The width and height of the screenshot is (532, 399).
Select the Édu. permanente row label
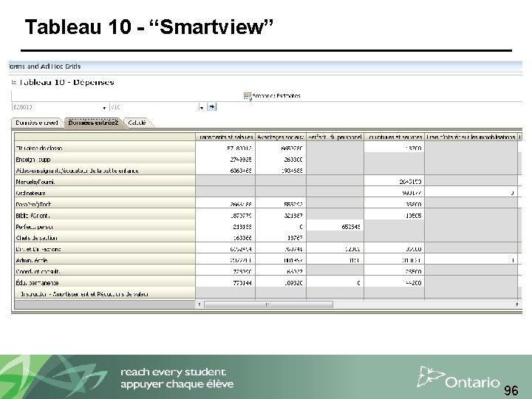tap(105, 282)
